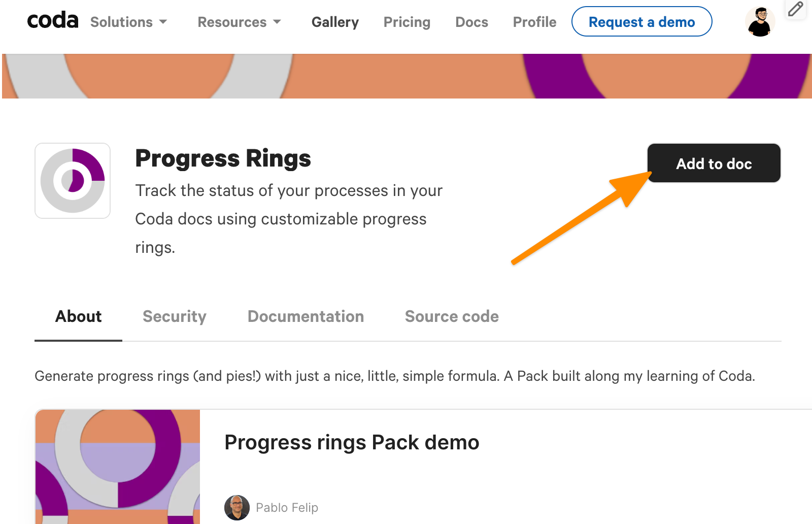
Task: Expand the Resources dropdown menu
Action: point(239,22)
